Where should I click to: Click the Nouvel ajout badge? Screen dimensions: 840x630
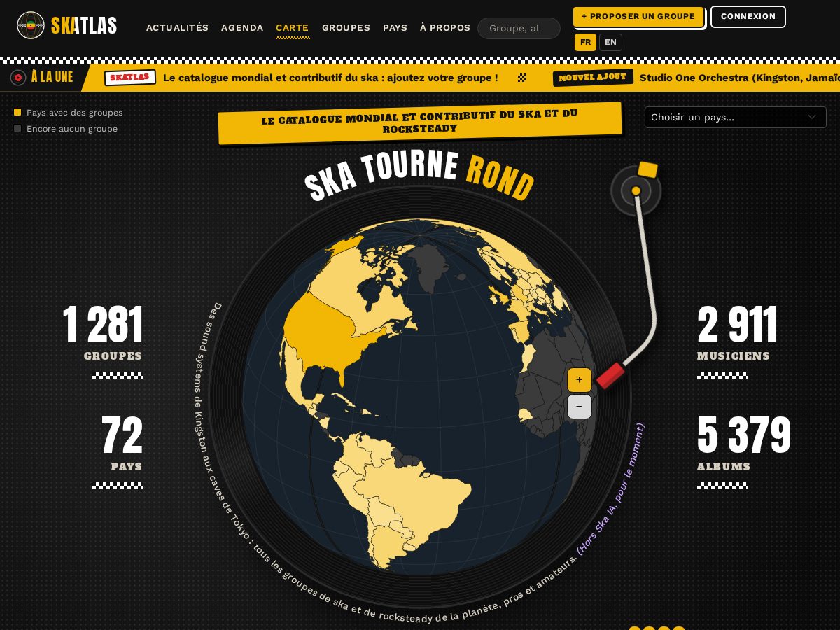(x=593, y=77)
